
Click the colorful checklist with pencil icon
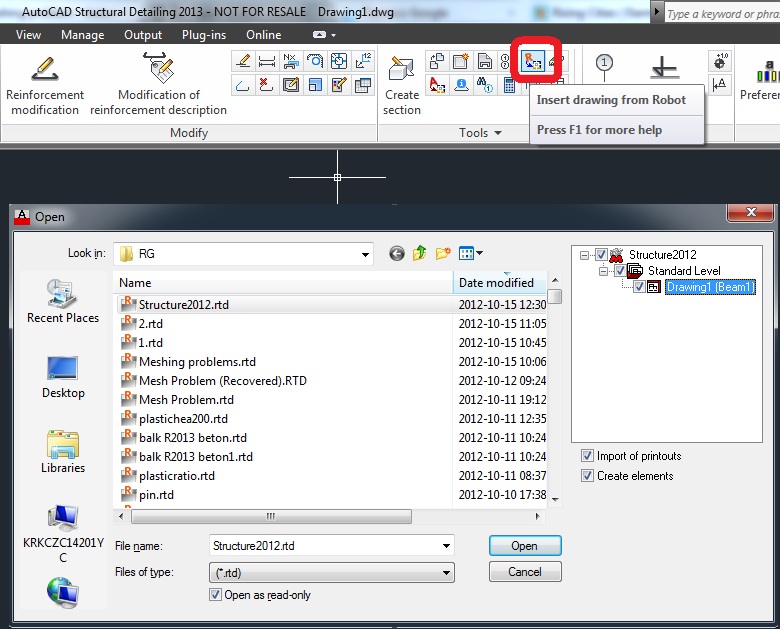339,85
